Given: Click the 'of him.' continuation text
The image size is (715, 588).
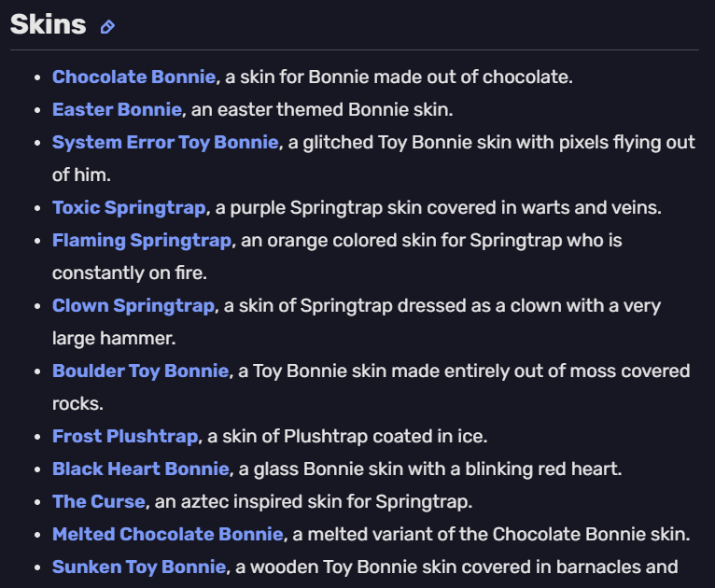Looking at the screenshot, I should click(x=81, y=175).
